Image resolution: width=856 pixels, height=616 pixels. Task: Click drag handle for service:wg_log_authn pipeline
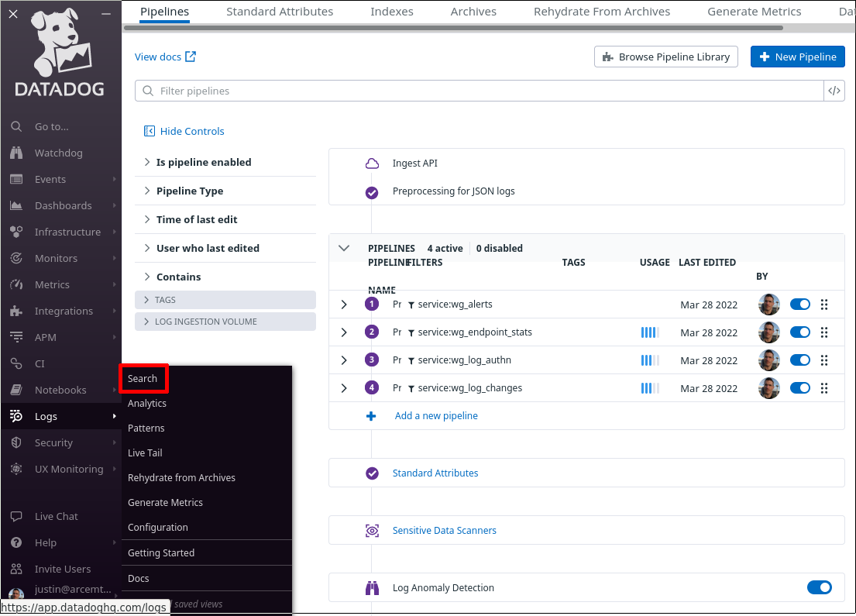824,360
